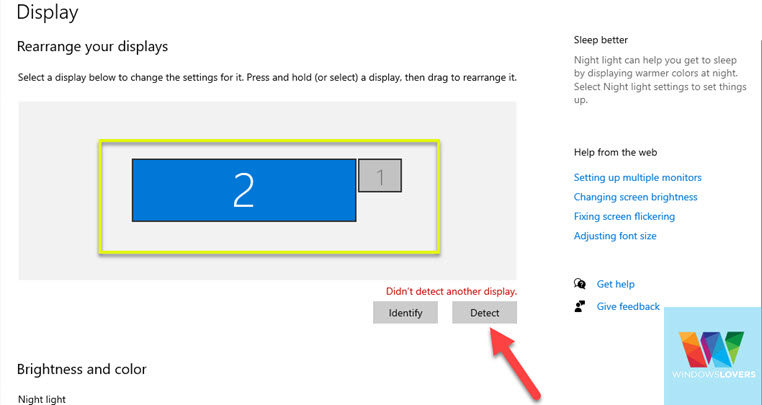Viewport: 762px width, 405px height.
Task: Click the Didn't detect another display message
Action: pos(451,292)
